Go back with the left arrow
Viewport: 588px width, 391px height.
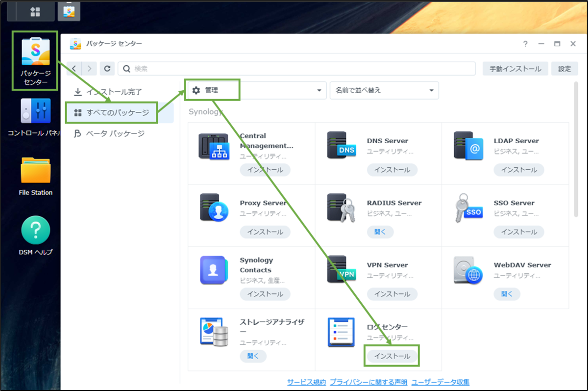point(73,69)
